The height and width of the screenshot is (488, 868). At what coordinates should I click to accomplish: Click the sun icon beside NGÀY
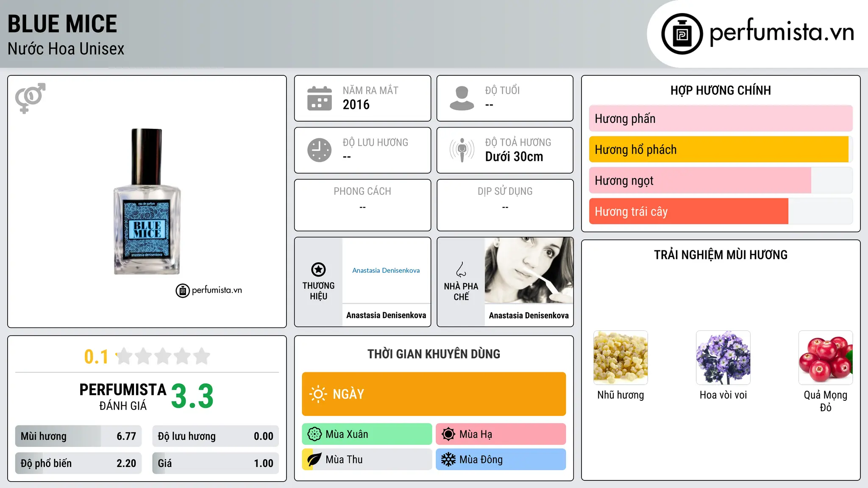point(318,394)
